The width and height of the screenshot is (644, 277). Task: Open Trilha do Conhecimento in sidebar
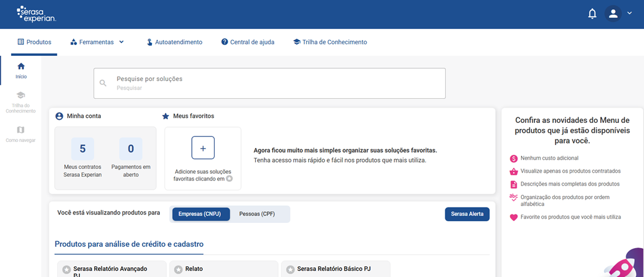21,102
